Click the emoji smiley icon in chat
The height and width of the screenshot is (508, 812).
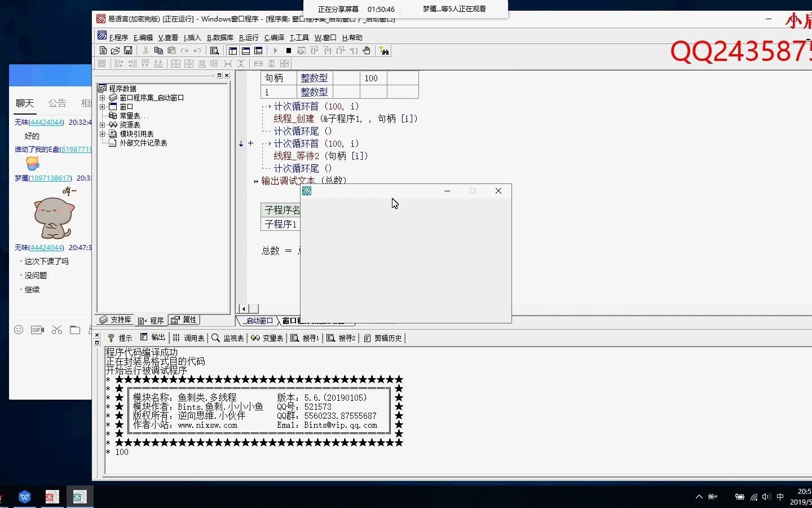[19, 330]
